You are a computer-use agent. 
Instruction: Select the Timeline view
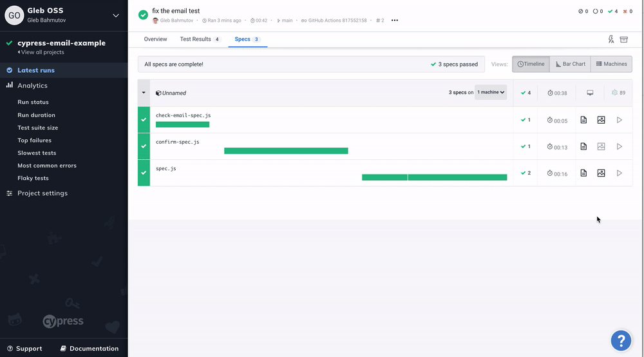[x=531, y=64]
